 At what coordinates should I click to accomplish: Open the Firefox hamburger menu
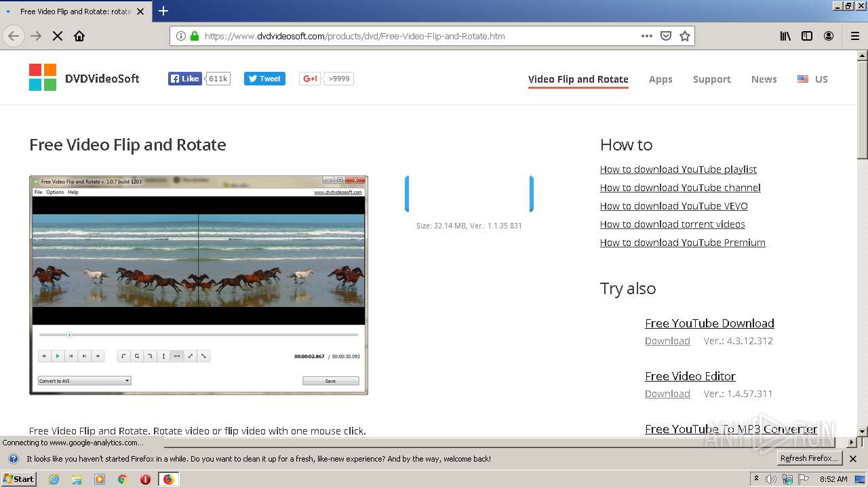[x=854, y=36]
